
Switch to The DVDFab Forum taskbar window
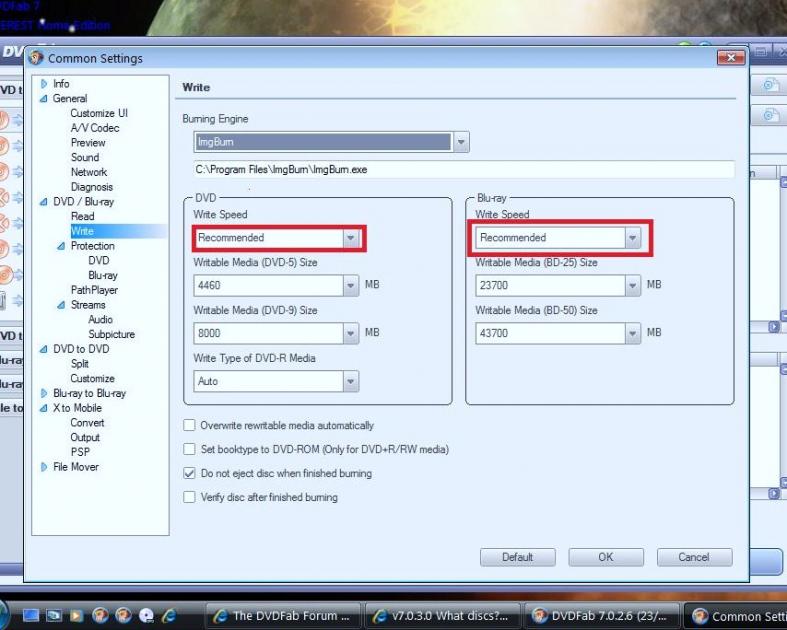click(x=284, y=615)
